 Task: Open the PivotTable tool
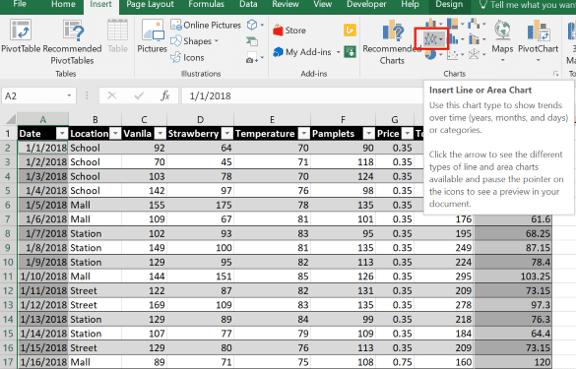21,36
